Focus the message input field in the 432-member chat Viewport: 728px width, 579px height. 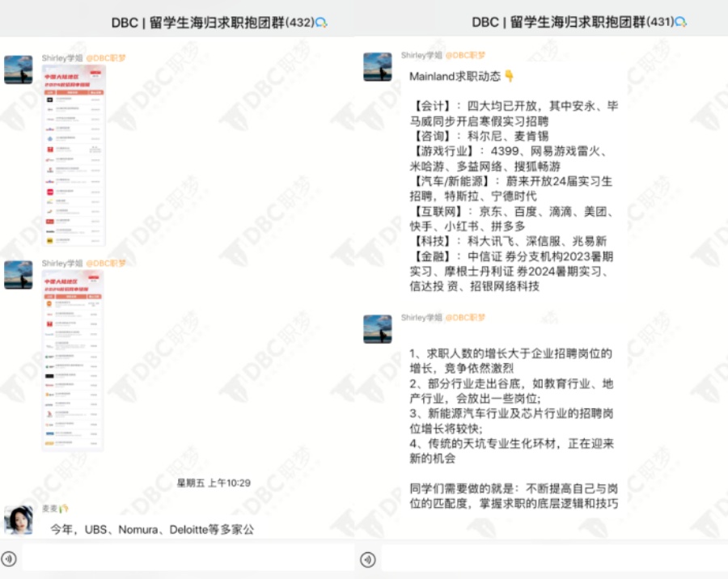pyautogui.click(x=188, y=559)
